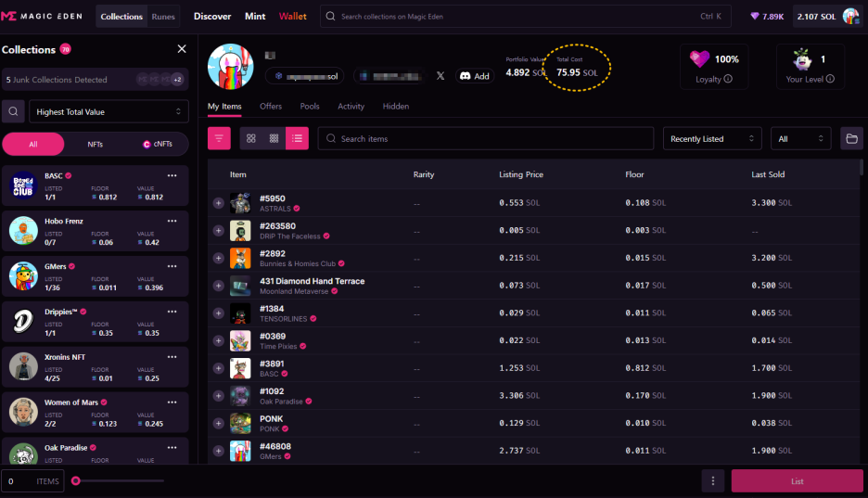This screenshot has height=498, width=868.
Task: Switch to the Pools tab
Action: 310,107
